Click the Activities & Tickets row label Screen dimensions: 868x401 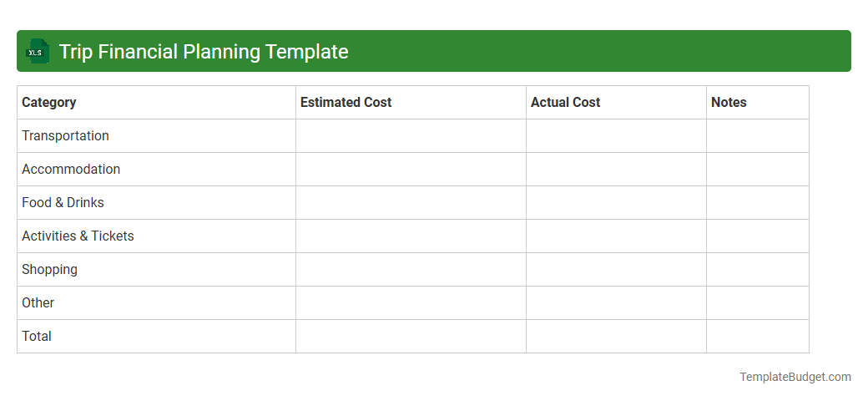[x=78, y=236]
